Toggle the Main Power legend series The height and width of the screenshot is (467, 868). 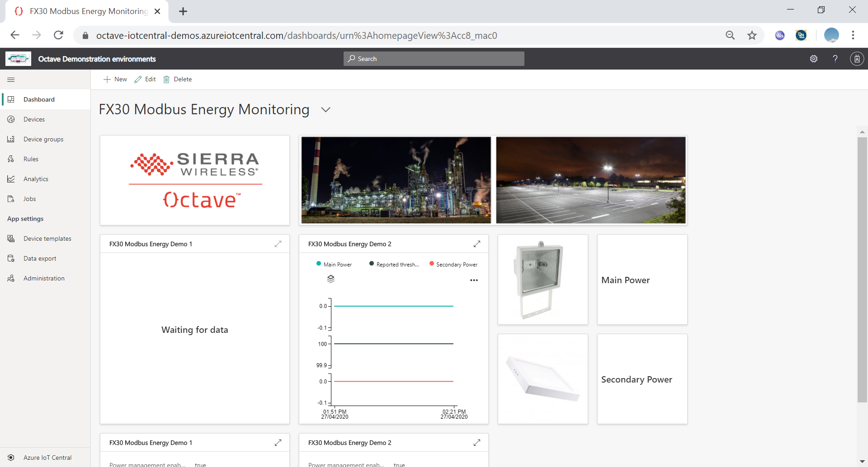(x=334, y=264)
